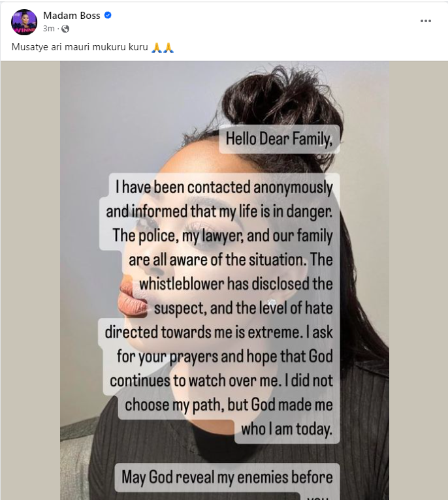
Task: Click the left beige margin beside photo
Action: (30, 281)
